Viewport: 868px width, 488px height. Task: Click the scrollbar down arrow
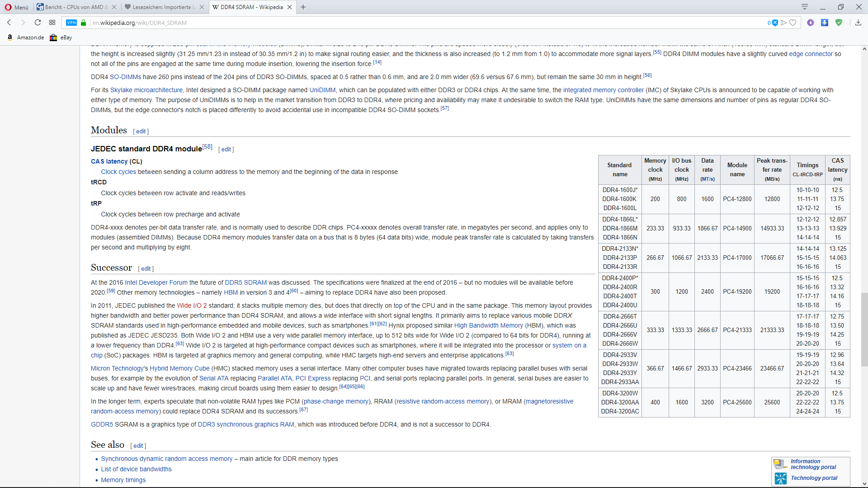pyautogui.click(x=864, y=484)
